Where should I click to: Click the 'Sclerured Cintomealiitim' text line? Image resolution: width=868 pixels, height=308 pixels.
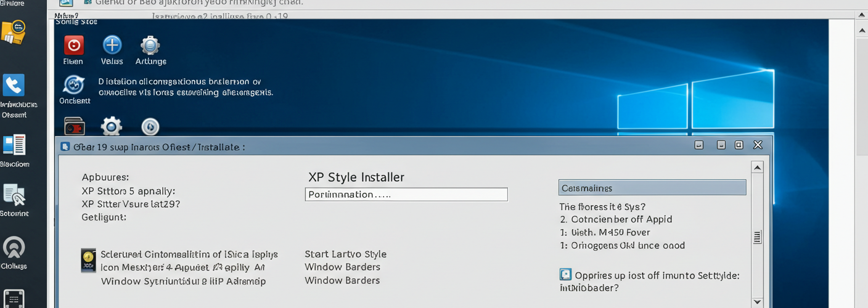click(x=189, y=254)
